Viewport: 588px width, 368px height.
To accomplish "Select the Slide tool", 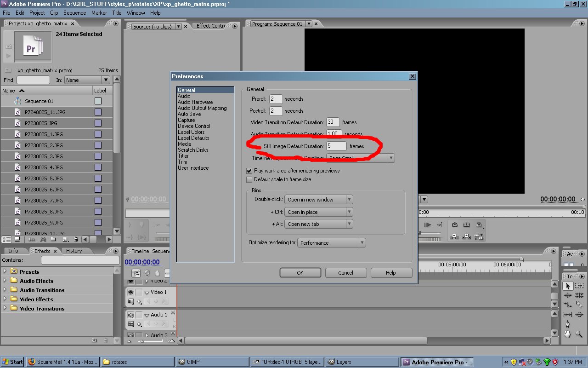I will (579, 315).
